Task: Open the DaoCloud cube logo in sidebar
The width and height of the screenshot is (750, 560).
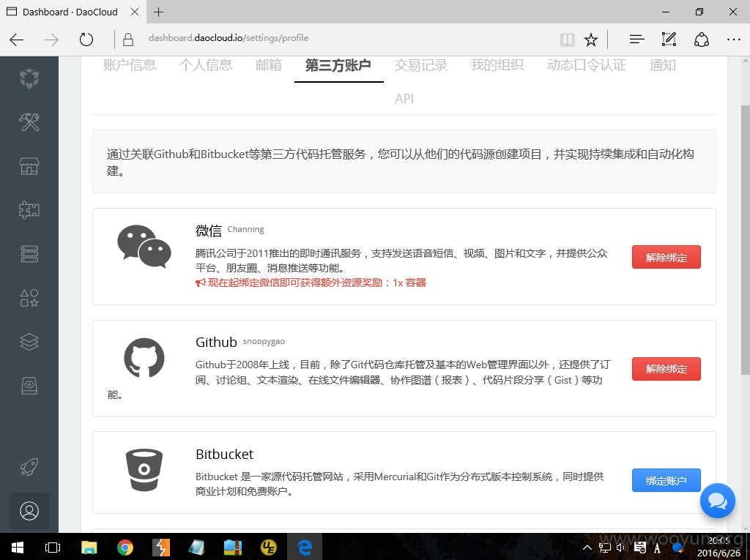Action: point(29,78)
